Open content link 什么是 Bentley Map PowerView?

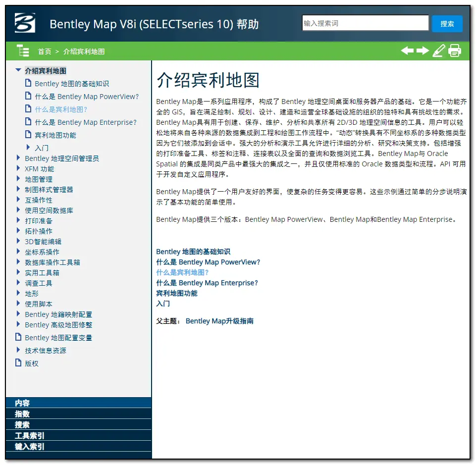pos(208,262)
